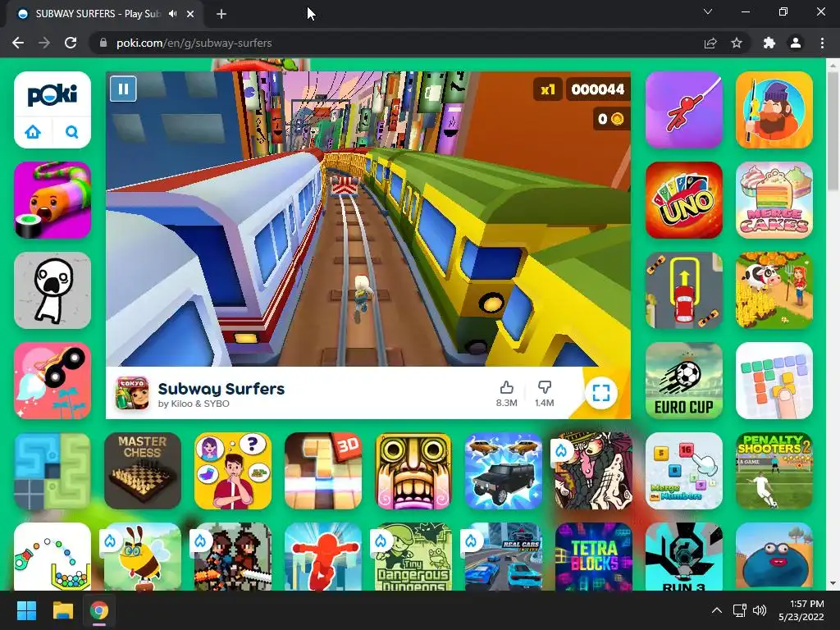Open the browser extensions menu
This screenshot has height=630, width=840.
click(769, 43)
